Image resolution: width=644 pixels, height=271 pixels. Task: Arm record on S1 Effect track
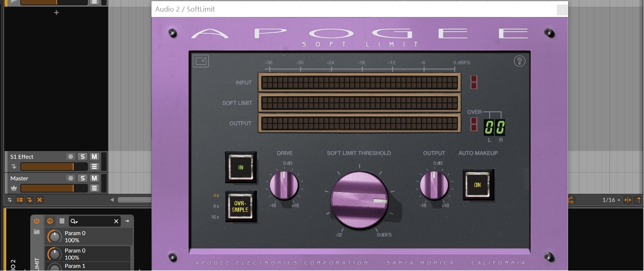71,156
